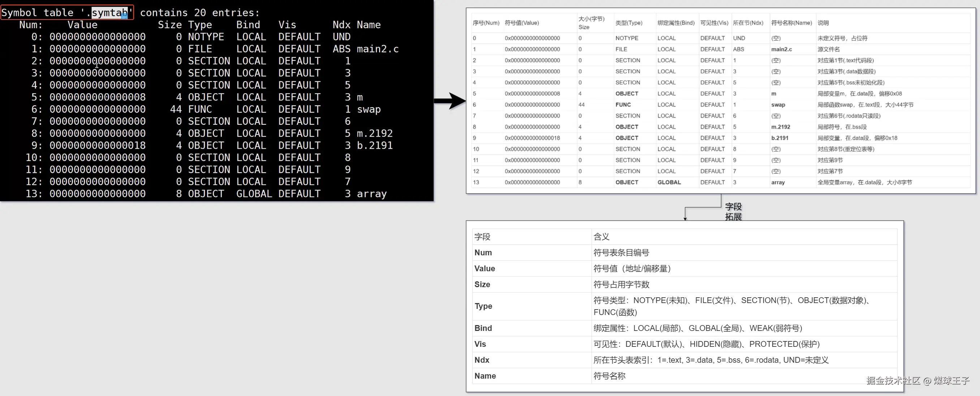Click the bold 'GLOBAL' cell in table
The width and height of the screenshot is (980, 396).
[x=669, y=182]
